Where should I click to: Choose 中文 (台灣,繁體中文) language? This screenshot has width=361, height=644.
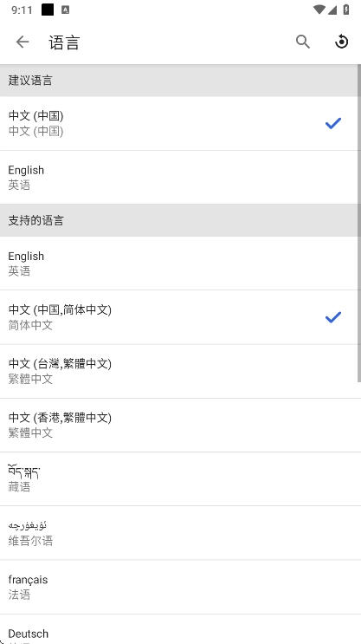(x=180, y=371)
